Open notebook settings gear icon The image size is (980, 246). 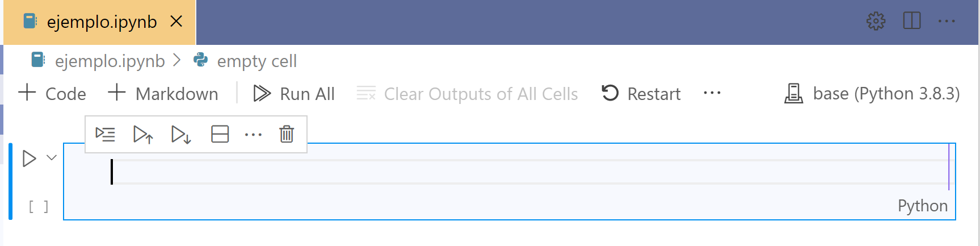tap(876, 22)
